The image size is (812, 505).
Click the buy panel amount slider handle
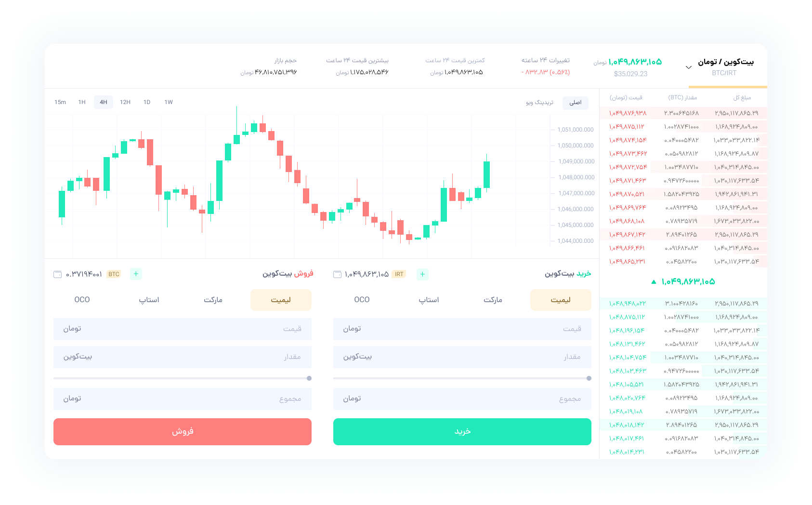coord(589,378)
